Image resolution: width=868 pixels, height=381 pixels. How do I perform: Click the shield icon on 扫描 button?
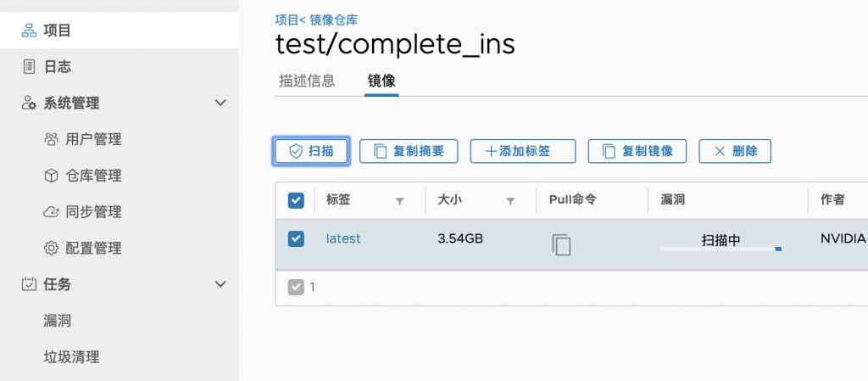tap(296, 151)
